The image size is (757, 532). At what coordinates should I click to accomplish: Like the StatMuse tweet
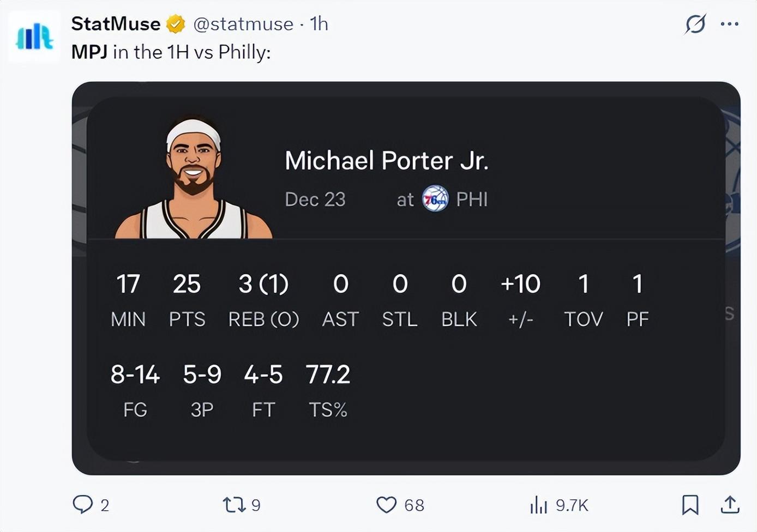pos(387,505)
